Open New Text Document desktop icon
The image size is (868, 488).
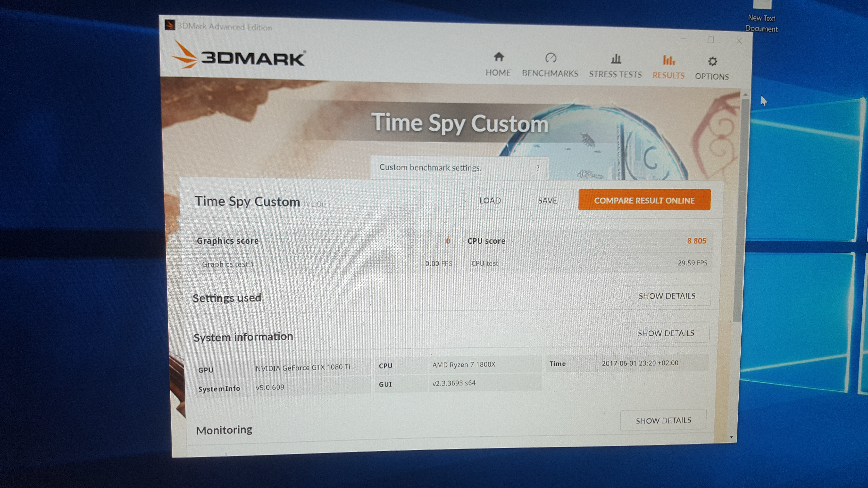(x=761, y=16)
